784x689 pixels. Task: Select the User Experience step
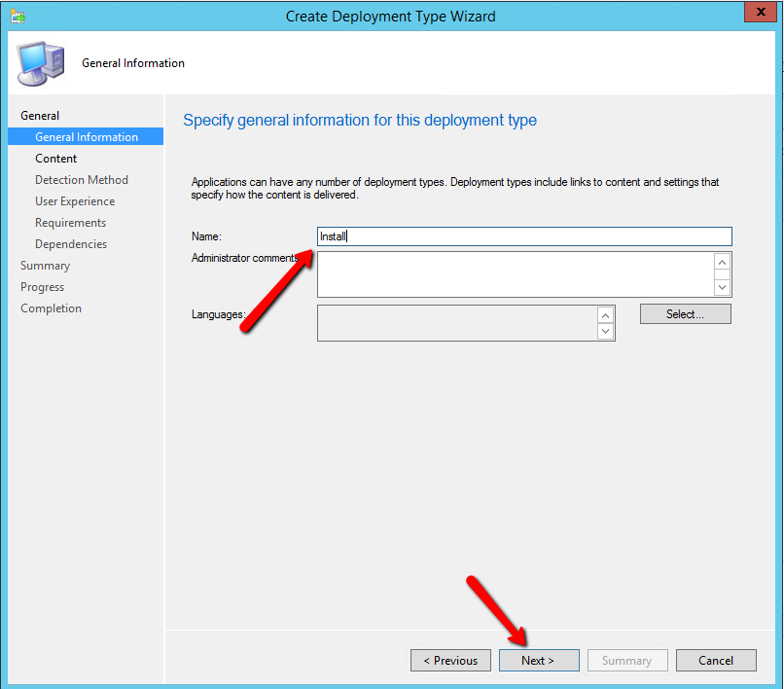[x=75, y=201]
